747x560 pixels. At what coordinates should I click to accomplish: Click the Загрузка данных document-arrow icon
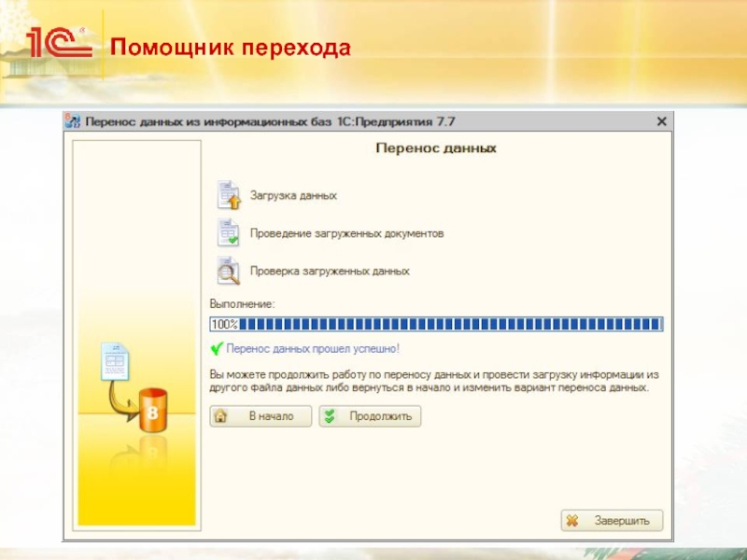229,195
